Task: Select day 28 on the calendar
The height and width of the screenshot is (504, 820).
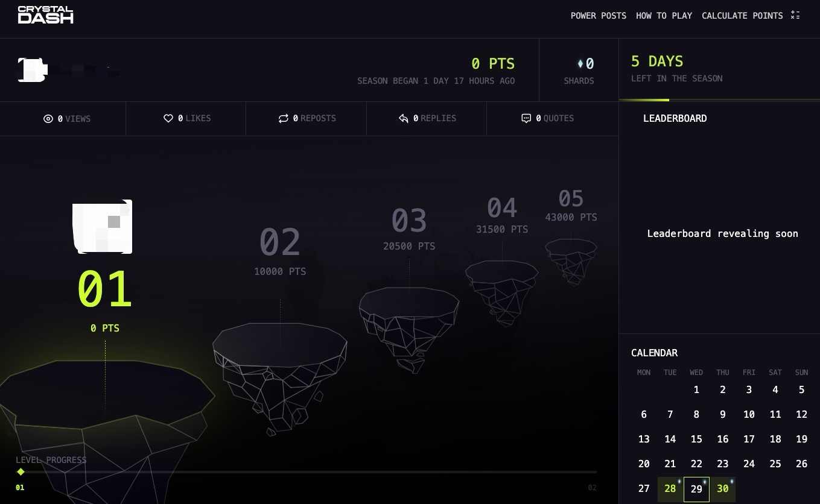Action: tap(670, 488)
